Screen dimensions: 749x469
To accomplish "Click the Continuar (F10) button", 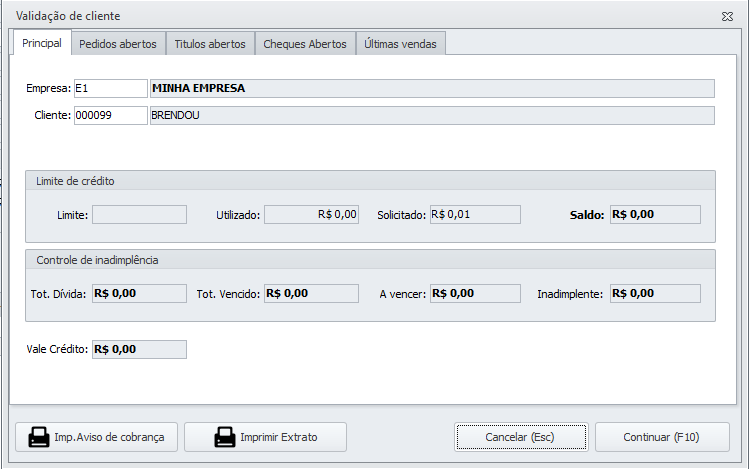I will pyautogui.click(x=661, y=437).
